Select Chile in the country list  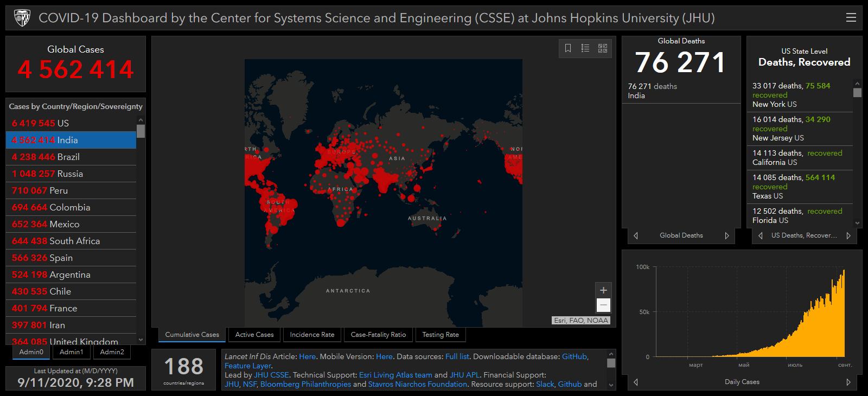71,291
